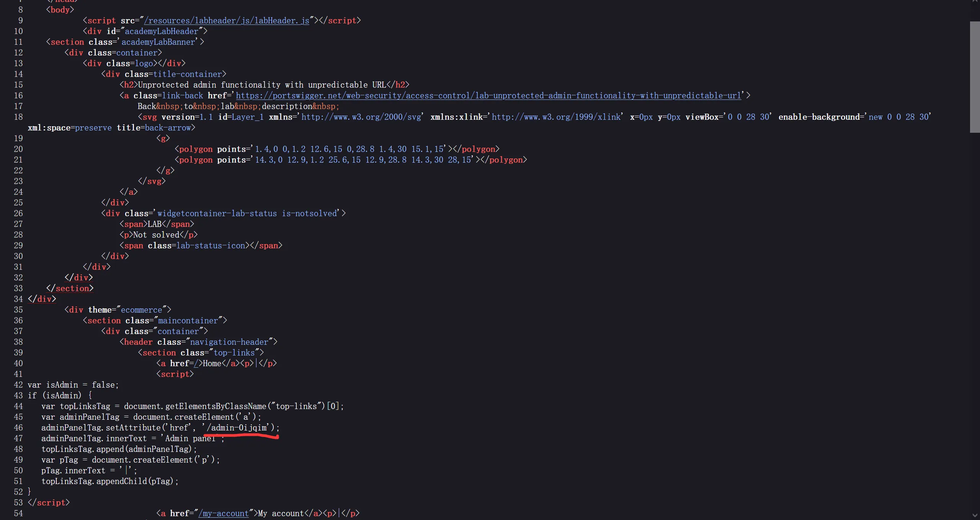Click the 'top-links' section class value
Viewport: 980px width, 520px height.
coord(234,352)
